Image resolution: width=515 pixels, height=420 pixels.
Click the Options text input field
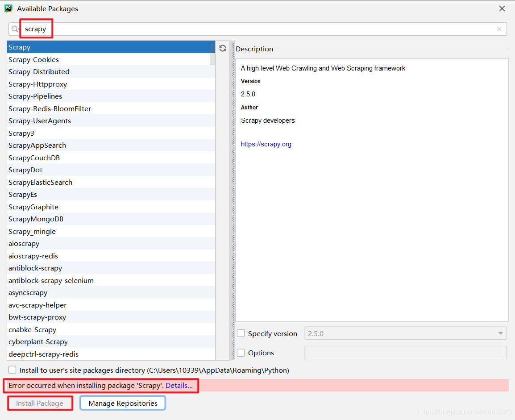tap(406, 353)
